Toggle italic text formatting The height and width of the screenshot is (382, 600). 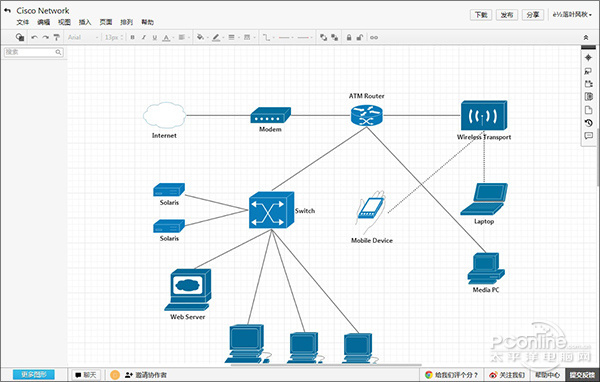tap(143, 37)
